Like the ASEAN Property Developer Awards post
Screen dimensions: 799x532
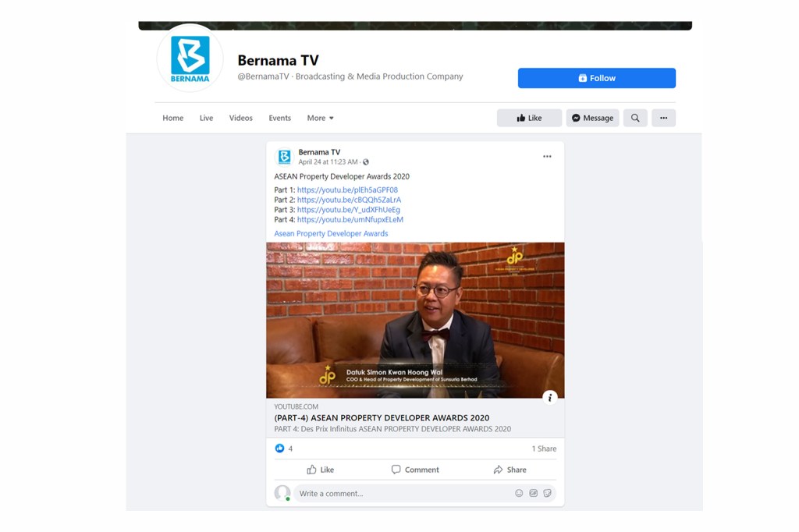(x=320, y=470)
